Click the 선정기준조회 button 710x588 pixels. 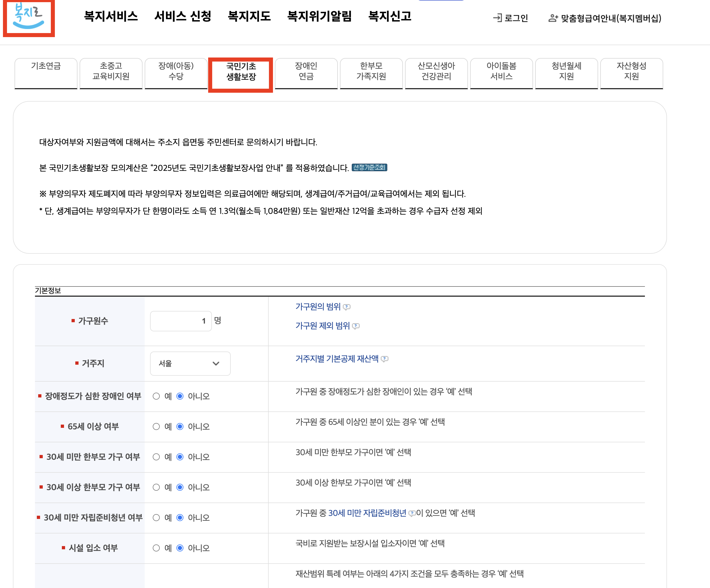[369, 168]
